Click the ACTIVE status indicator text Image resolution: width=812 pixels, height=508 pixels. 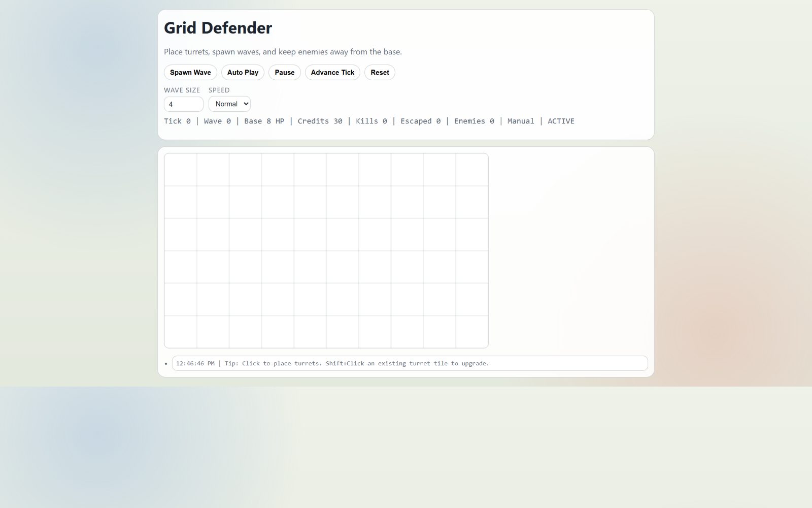click(561, 121)
